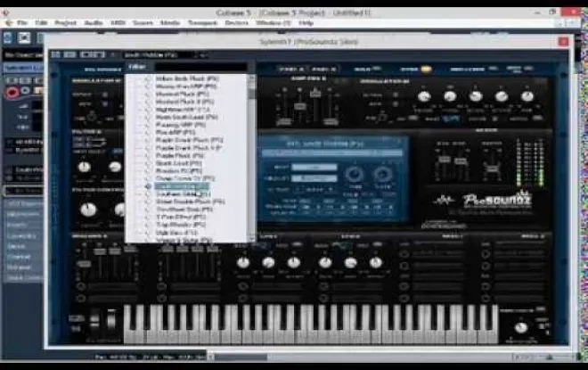Open the Devices menu in Cubase
The height and width of the screenshot is (370, 588).
point(237,23)
